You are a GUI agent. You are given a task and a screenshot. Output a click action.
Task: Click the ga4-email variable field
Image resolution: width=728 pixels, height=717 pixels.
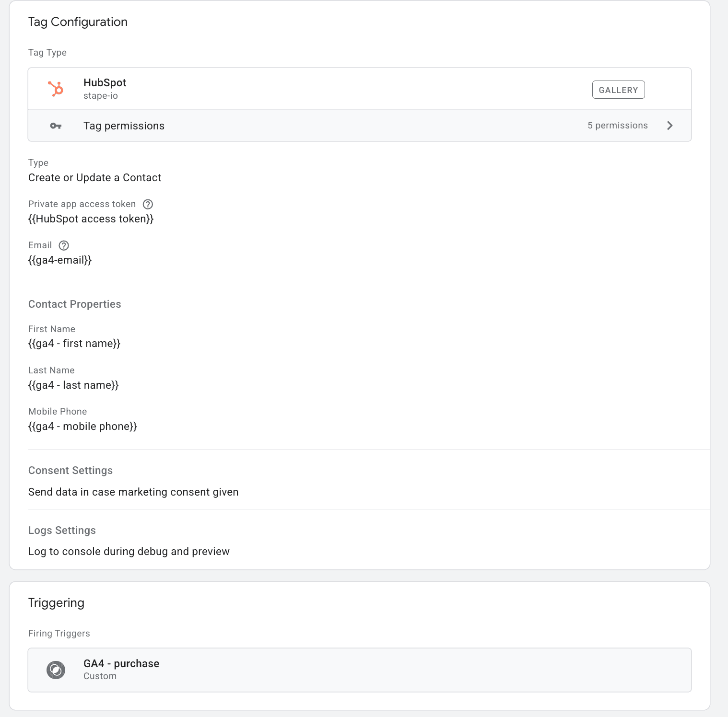(x=60, y=260)
